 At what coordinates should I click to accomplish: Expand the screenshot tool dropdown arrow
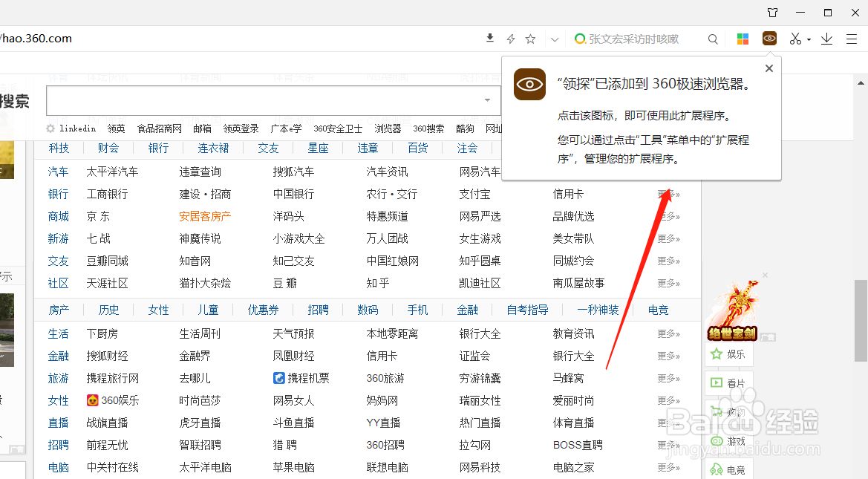809,39
